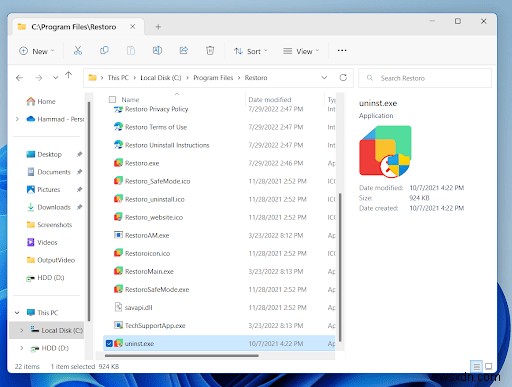Open the New item dropdown
The image size is (512, 387).
tap(37, 51)
